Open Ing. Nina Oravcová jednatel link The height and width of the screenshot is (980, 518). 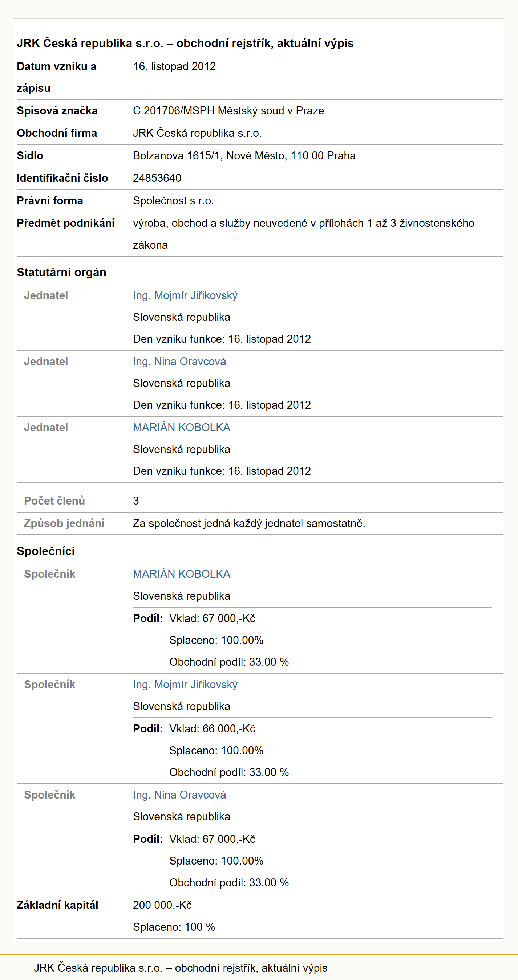(x=179, y=362)
